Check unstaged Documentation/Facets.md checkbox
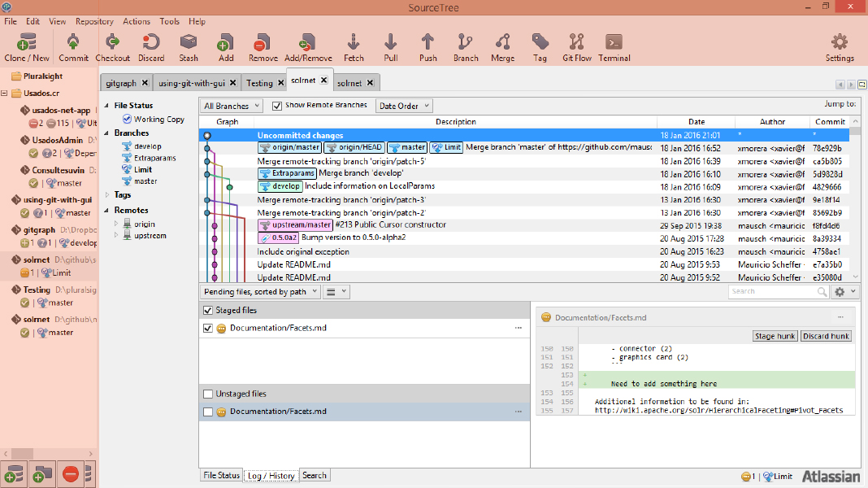This screenshot has width=868, height=488. 208,412
